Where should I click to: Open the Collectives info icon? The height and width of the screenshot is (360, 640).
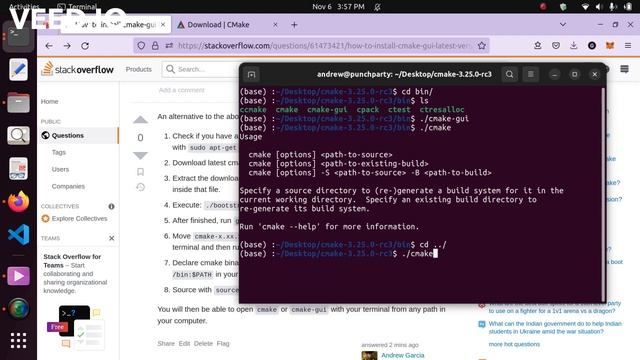coord(111,206)
